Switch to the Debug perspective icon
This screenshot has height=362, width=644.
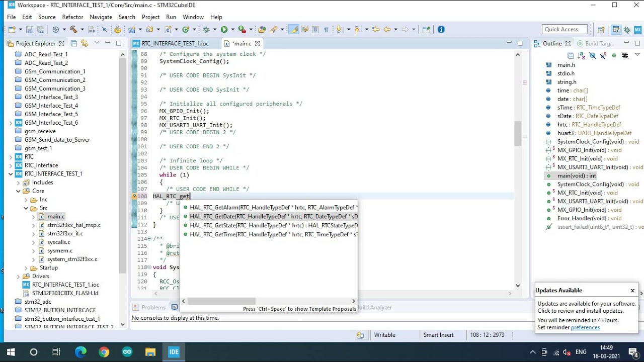coord(627,30)
